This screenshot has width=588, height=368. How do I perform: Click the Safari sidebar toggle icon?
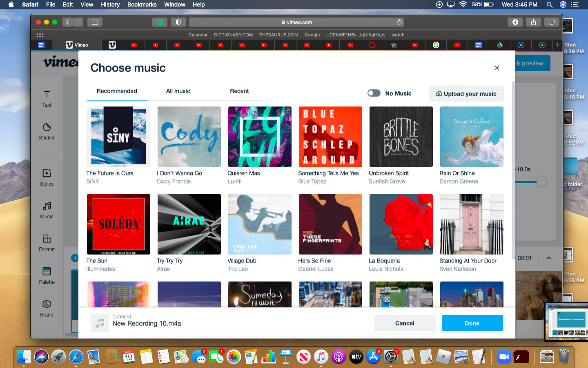[95, 22]
